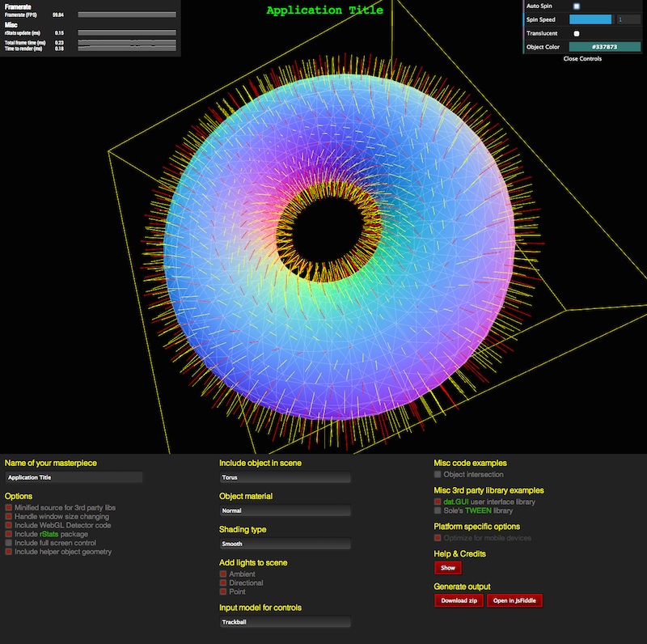This screenshot has height=644, width=647.
Task: Expand the Shading type Smooth dropdown
Action: coord(285,544)
